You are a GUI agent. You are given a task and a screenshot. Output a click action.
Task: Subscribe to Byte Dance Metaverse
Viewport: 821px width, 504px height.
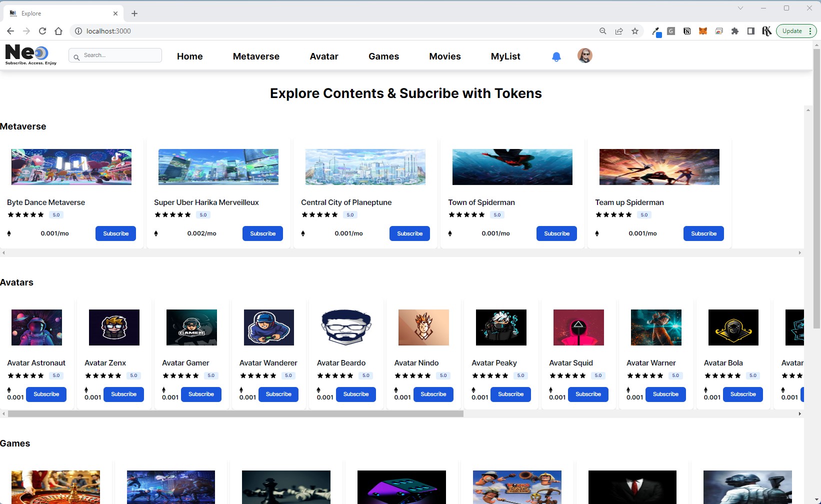coord(115,233)
